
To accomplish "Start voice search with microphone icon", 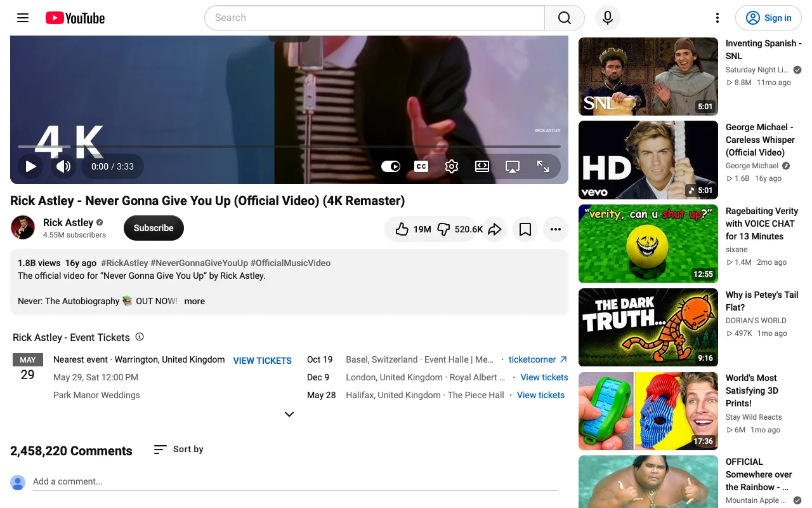I will pos(608,18).
